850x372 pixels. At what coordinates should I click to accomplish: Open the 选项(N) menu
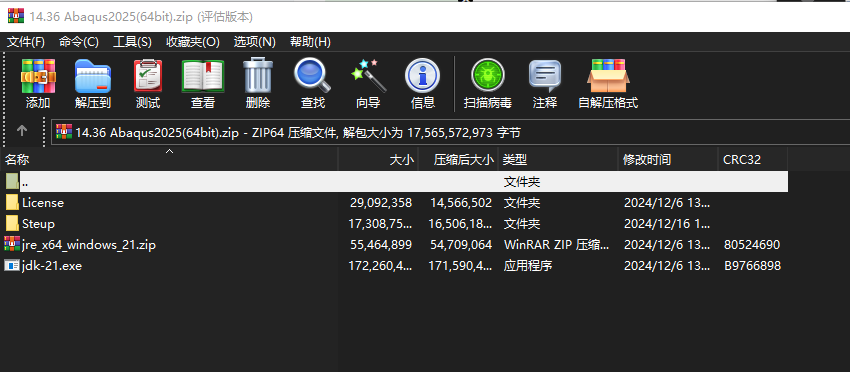(x=254, y=42)
